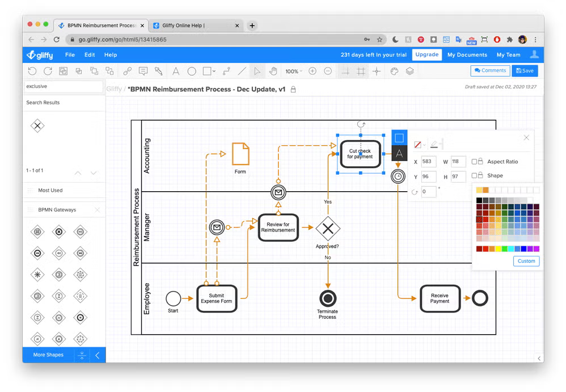This screenshot has height=392, width=566.
Task: Expand the Most Used shapes section
Action: [50, 190]
